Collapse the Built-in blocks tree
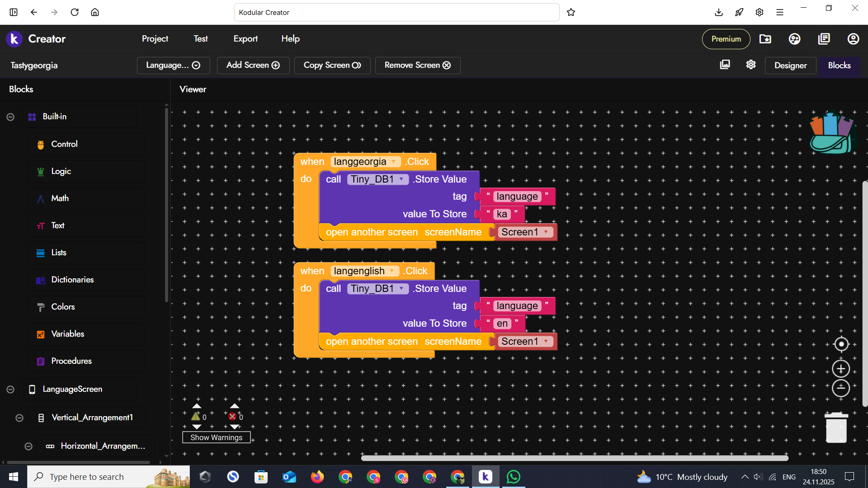The image size is (868, 488). tap(10, 117)
